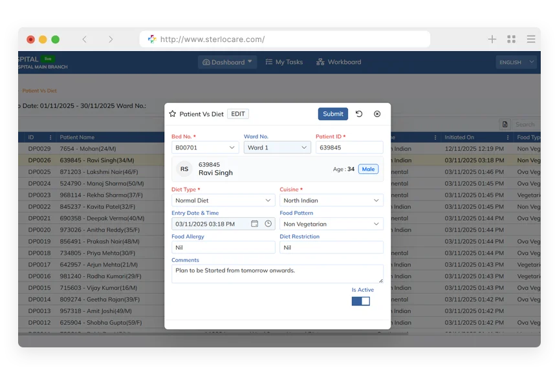
Task: Toggle the Is Active switch
Action: pyautogui.click(x=361, y=301)
